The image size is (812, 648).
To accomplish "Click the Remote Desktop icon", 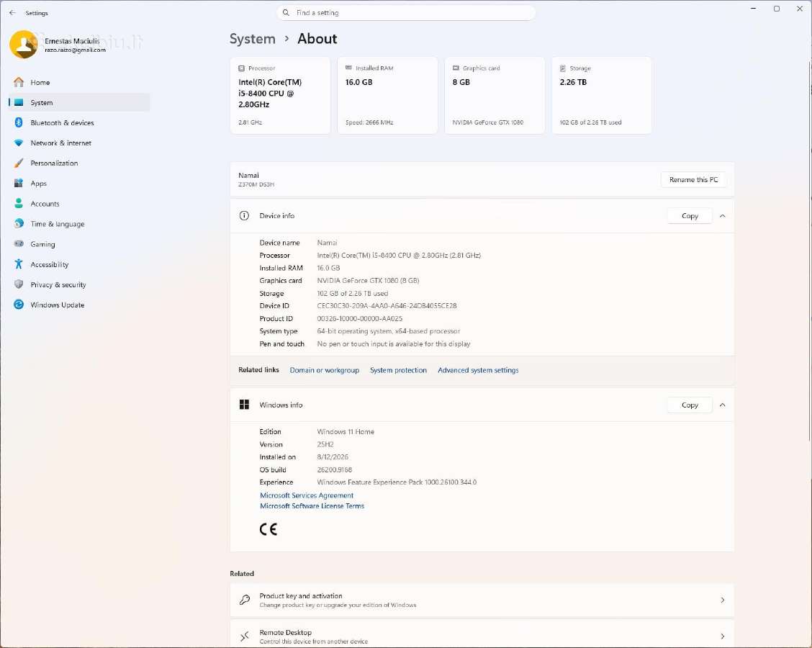I will (x=245, y=636).
